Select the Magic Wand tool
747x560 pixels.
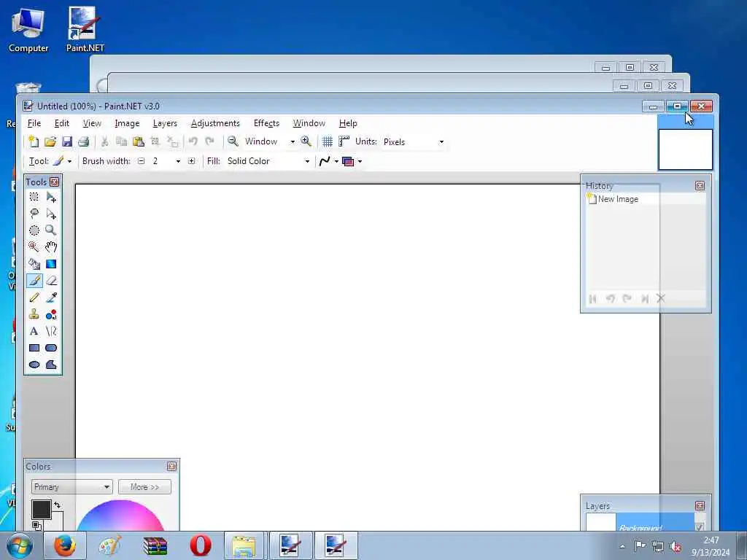click(34, 247)
